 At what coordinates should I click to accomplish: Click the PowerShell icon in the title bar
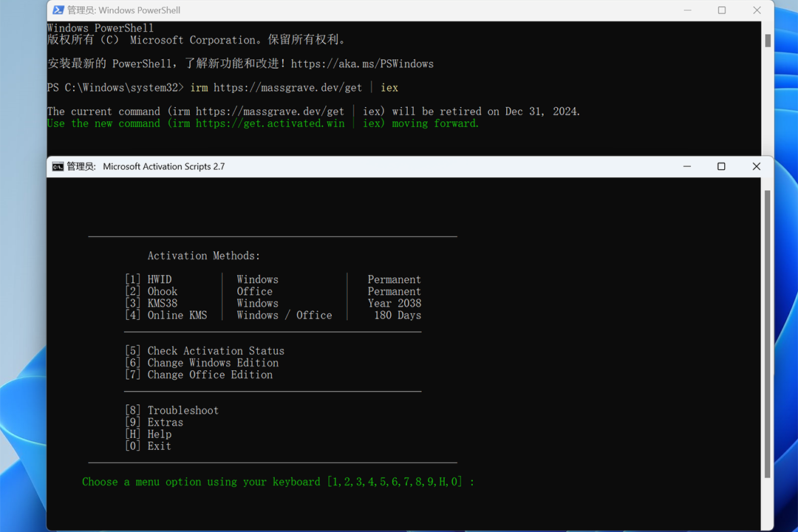pyautogui.click(x=58, y=10)
